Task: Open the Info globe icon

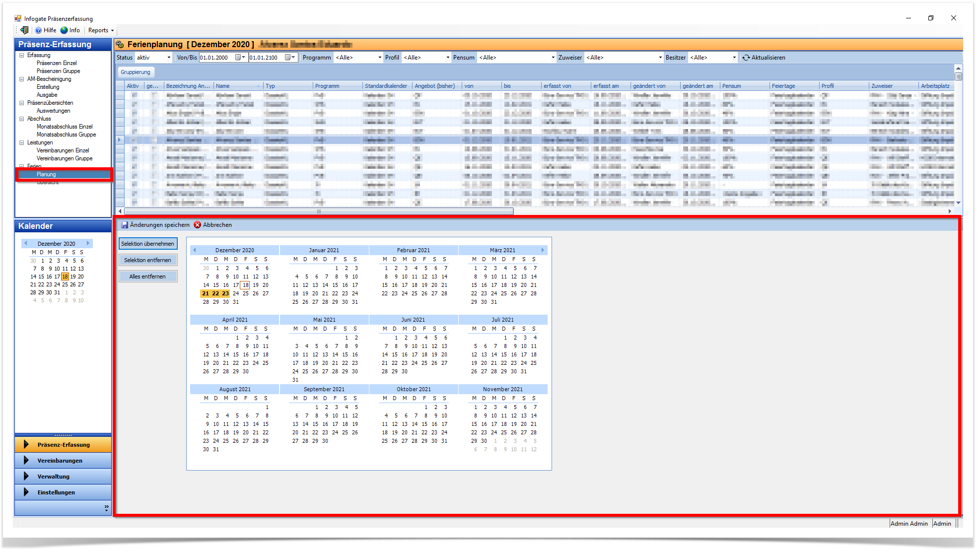Action: click(x=64, y=30)
